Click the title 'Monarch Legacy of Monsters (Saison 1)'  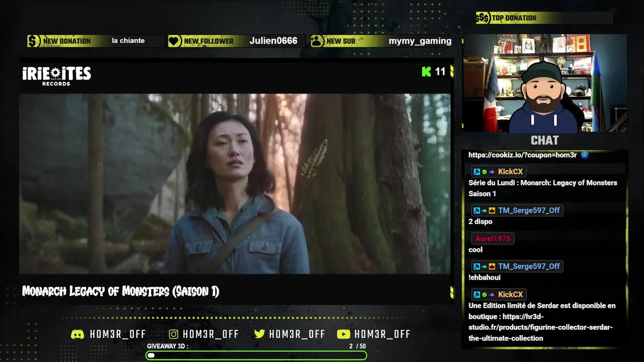coord(121,292)
